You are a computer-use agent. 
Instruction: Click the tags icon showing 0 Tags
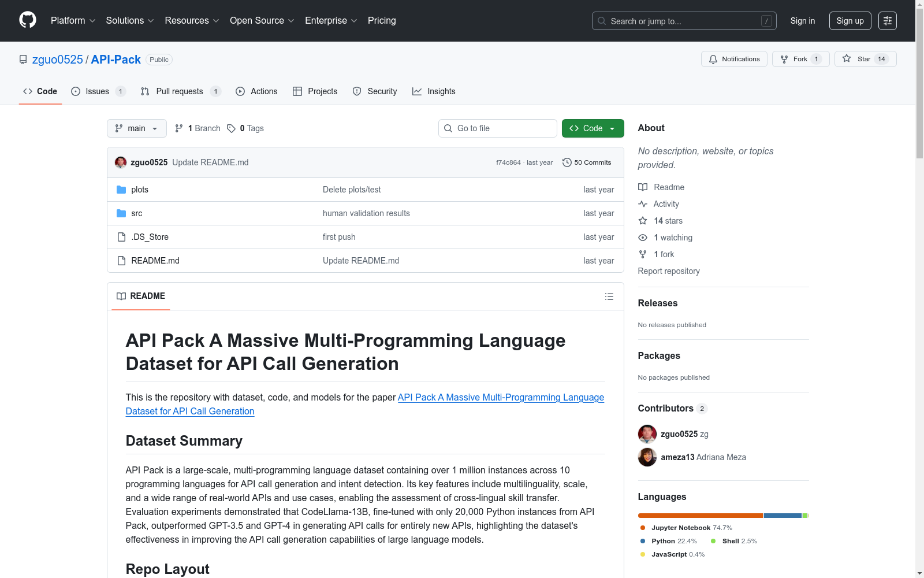[231, 128]
